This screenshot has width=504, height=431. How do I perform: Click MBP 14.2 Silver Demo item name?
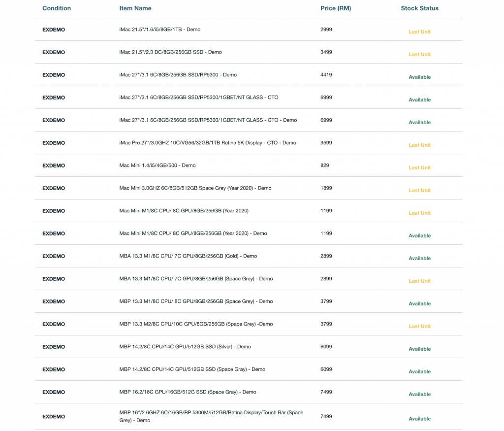(185, 347)
